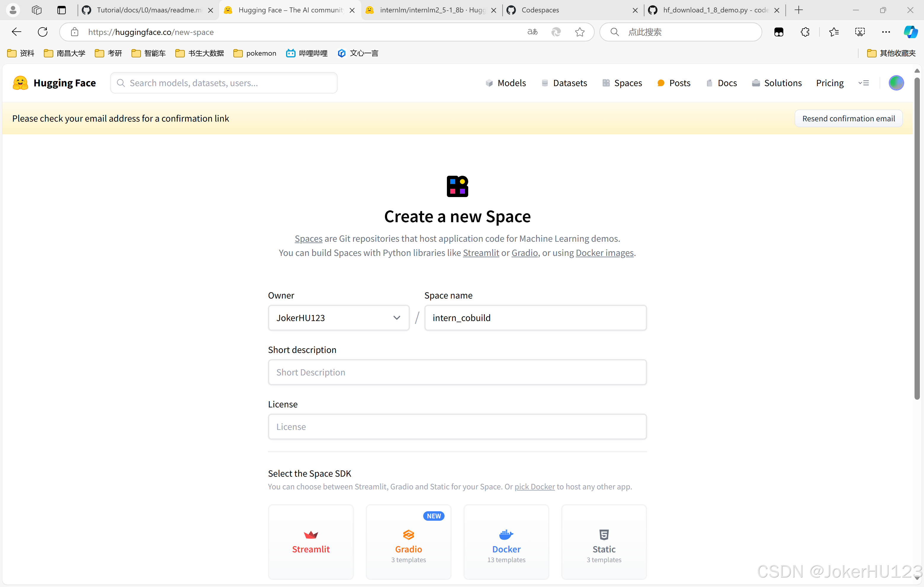924x587 pixels.
Task: Select the Docker SDK card
Action: (x=506, y=541)
